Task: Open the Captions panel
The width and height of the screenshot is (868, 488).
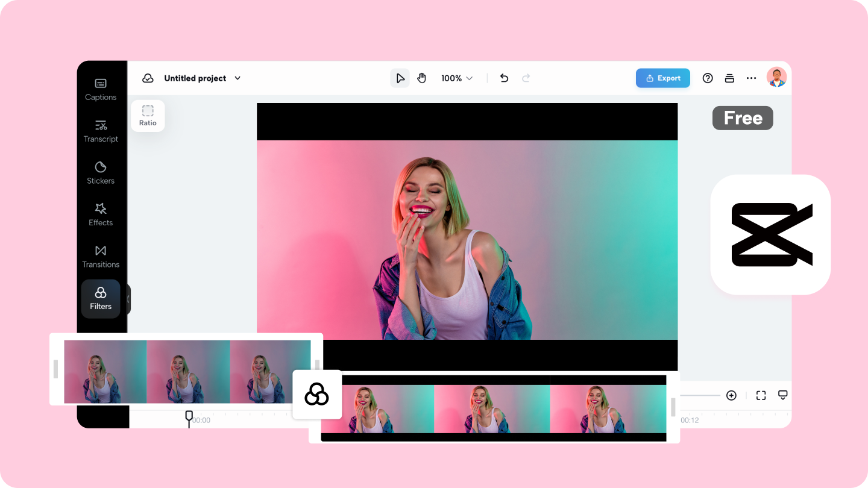Action: click(101, 89)
